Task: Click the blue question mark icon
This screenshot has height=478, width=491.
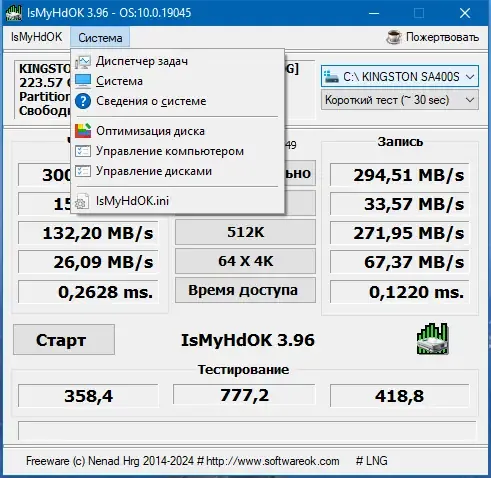Action: tap(83, 101)
